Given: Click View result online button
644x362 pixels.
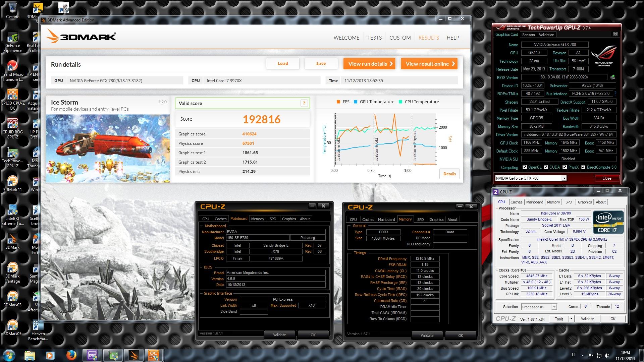Looking at the screenshot, I should 429,64.
